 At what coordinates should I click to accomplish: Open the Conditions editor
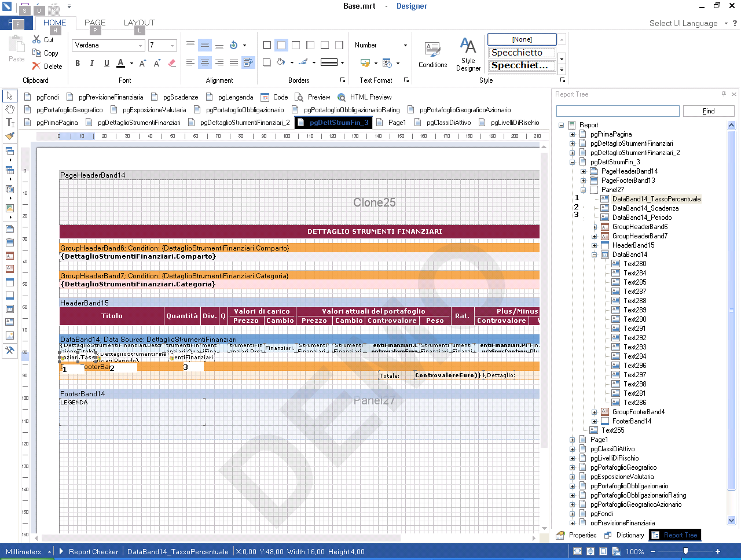pos(432,55)
